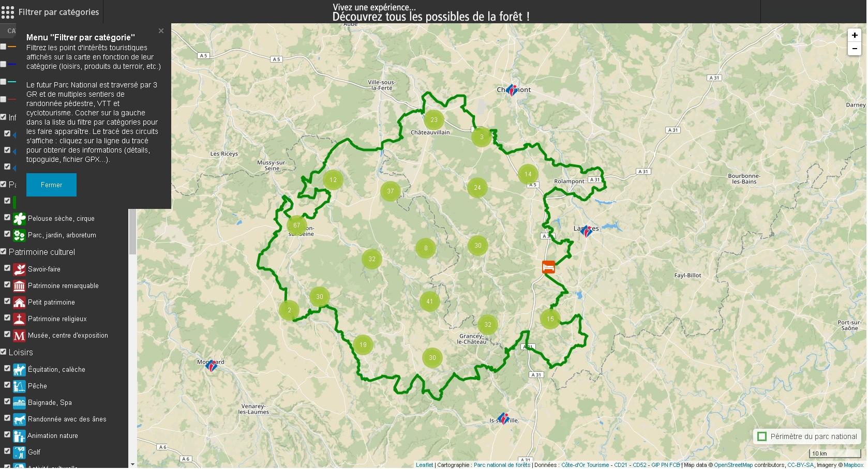
Task: Expand the cluster marker labeled 67
Action: (296, 225)
